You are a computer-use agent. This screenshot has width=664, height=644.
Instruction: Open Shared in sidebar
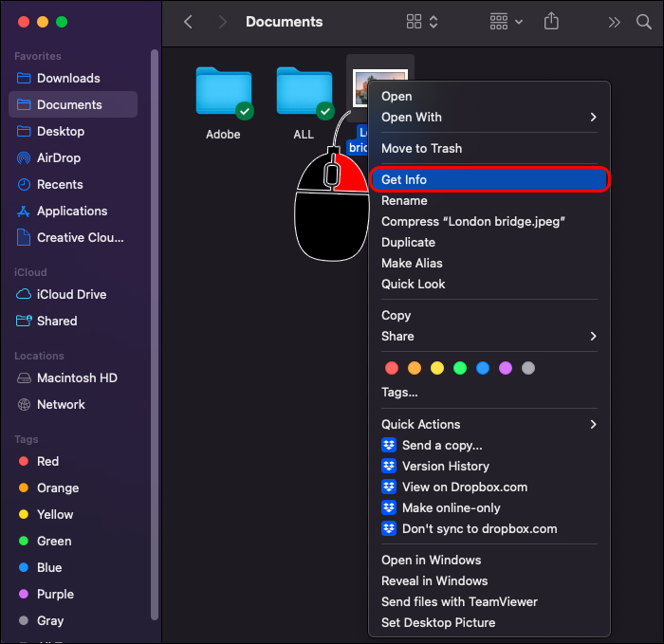click(73, 321)
